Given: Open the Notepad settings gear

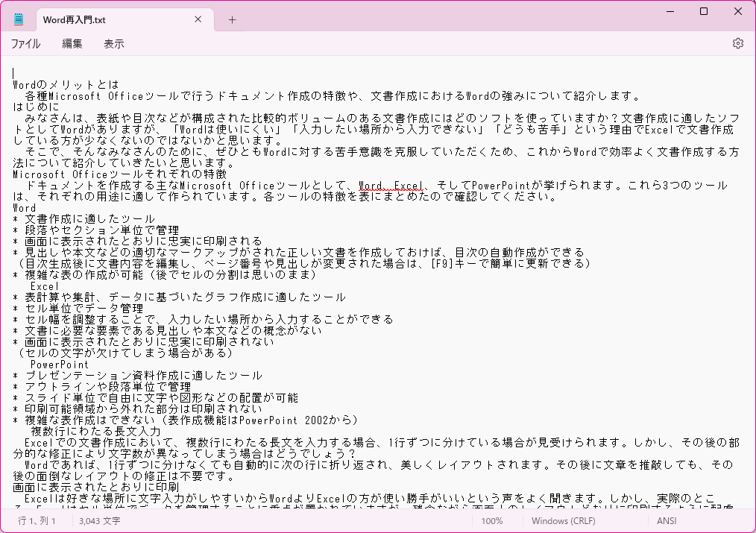Looking at the screenshot, I should pos(737,43).
